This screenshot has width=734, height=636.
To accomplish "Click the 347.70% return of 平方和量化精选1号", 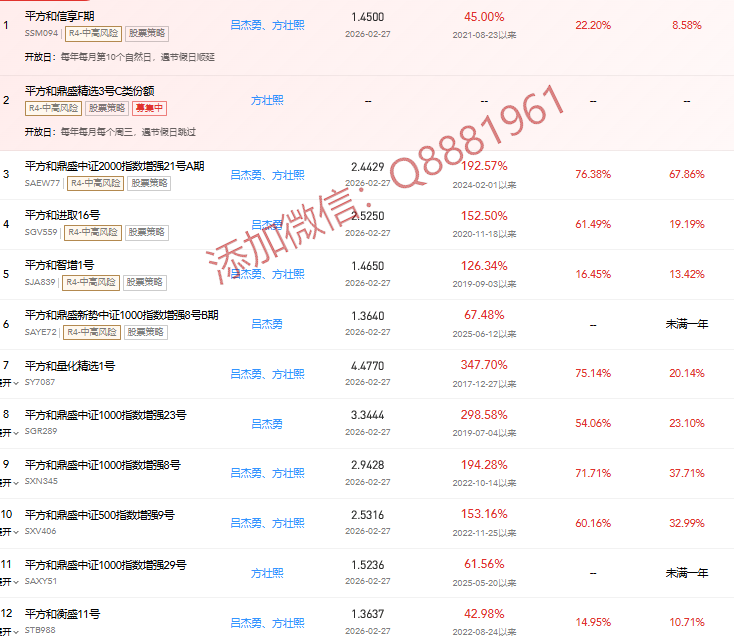I will pos(484,365).
